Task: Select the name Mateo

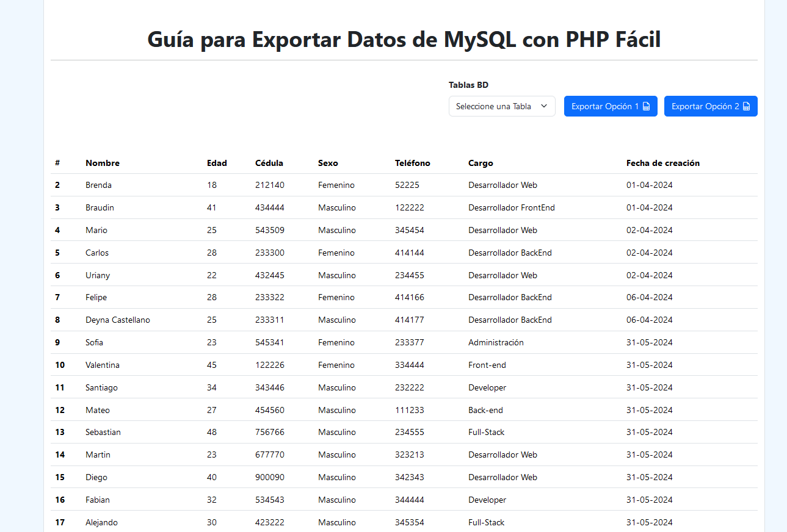Action: tap(98, 410)
